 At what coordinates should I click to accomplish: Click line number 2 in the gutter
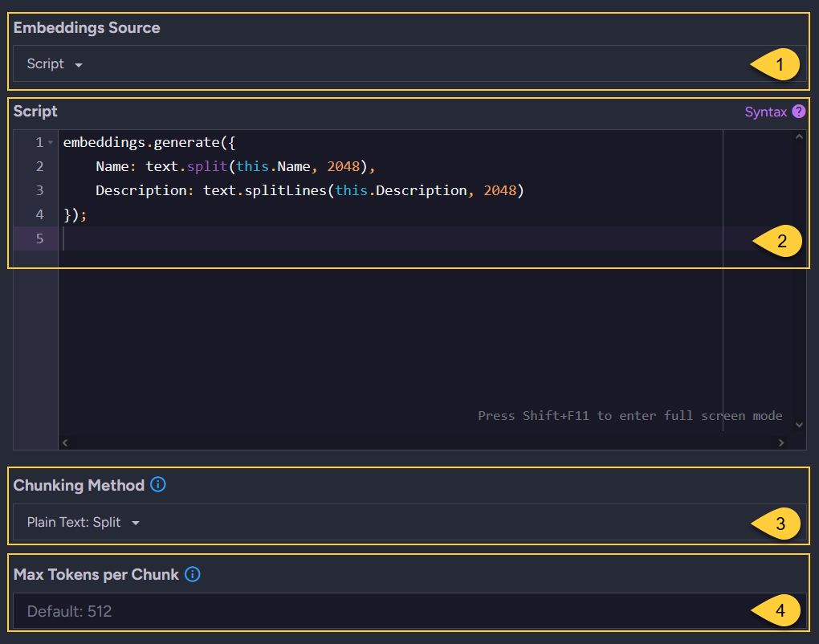pyautogui.click(x=39, y=166)
